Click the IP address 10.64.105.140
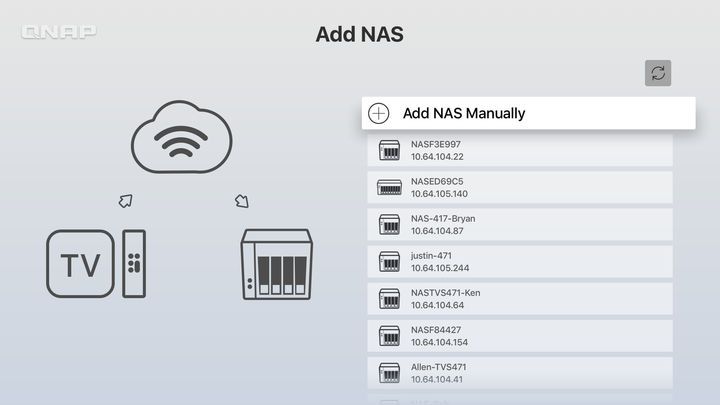 pyautogui.click(x=439, y=194)
